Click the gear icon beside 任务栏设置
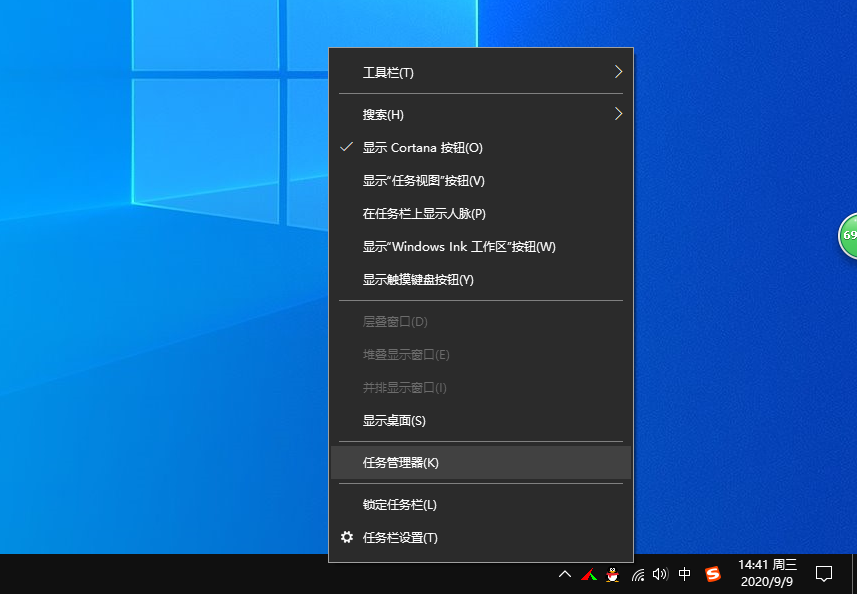 [x=347, y=537]
